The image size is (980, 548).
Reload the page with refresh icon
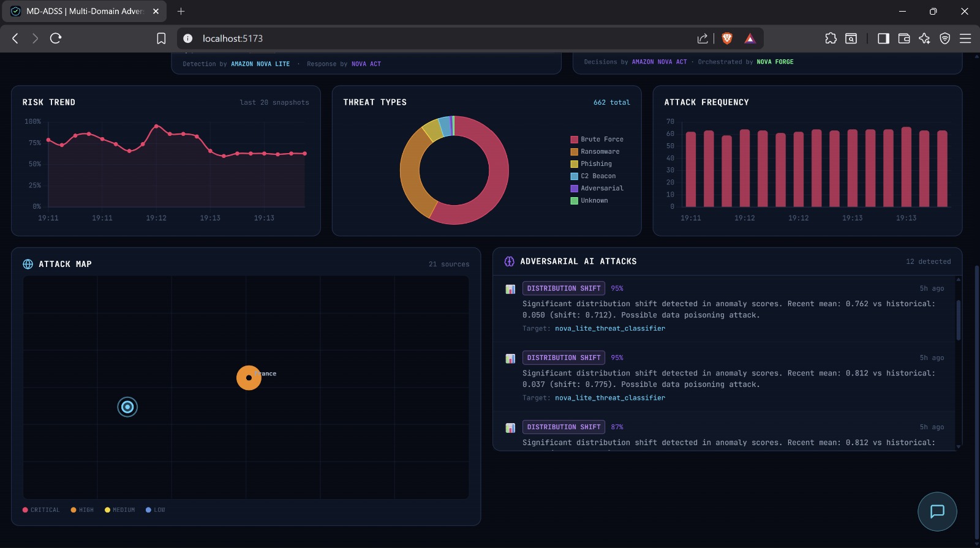[56, 39]
